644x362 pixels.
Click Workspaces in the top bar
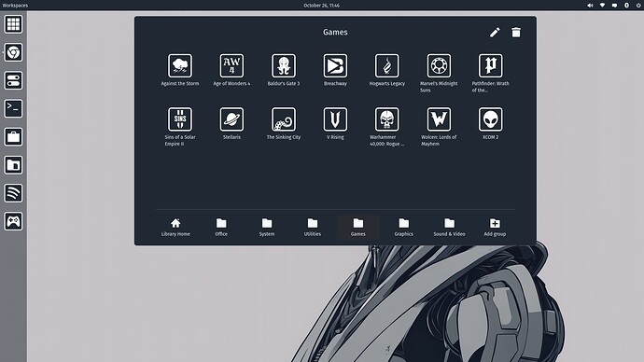(x=15, y=6)
